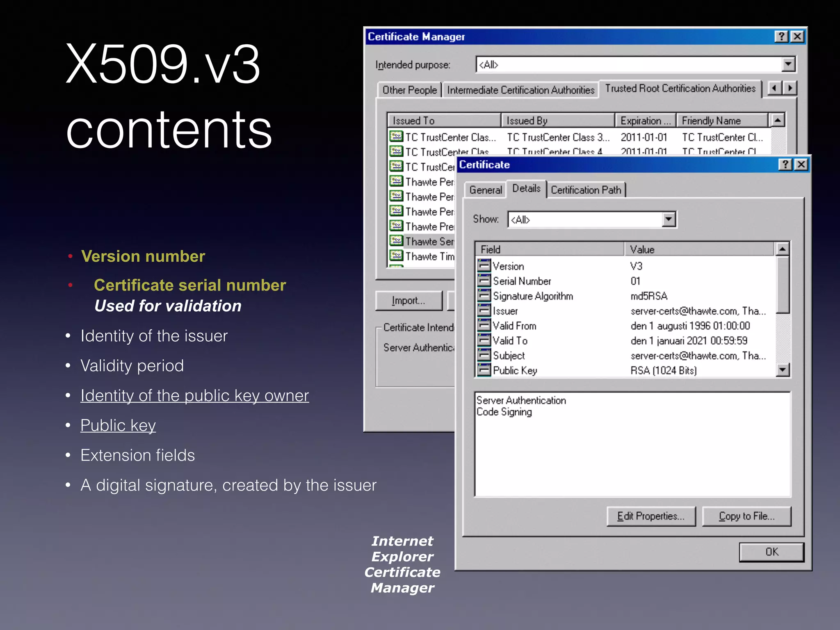
Task: Click the Thawte Tim certificate icon
Action: click(x=396, y=256)
